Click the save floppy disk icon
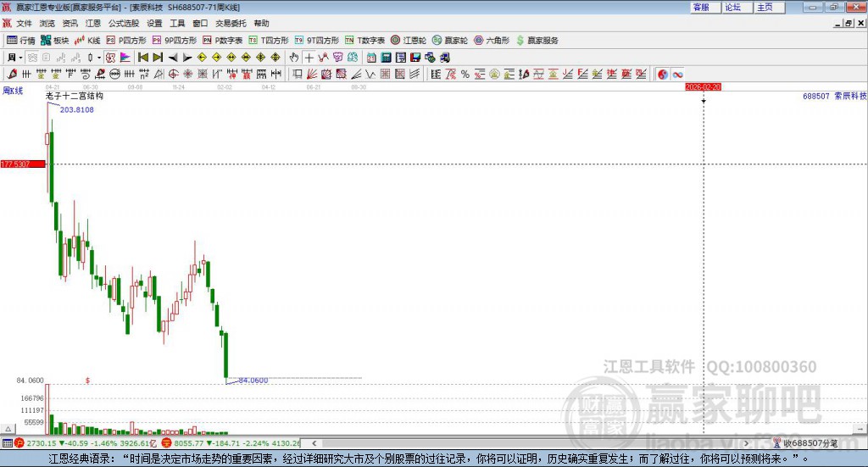This screenshot has height=467, width=868. pyautogui.click(x=415, y=58)
